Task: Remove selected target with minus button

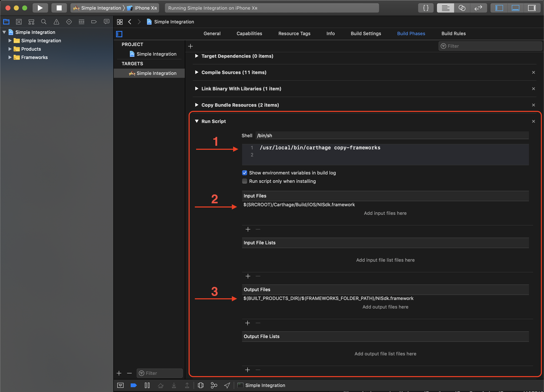Action: 129,373
